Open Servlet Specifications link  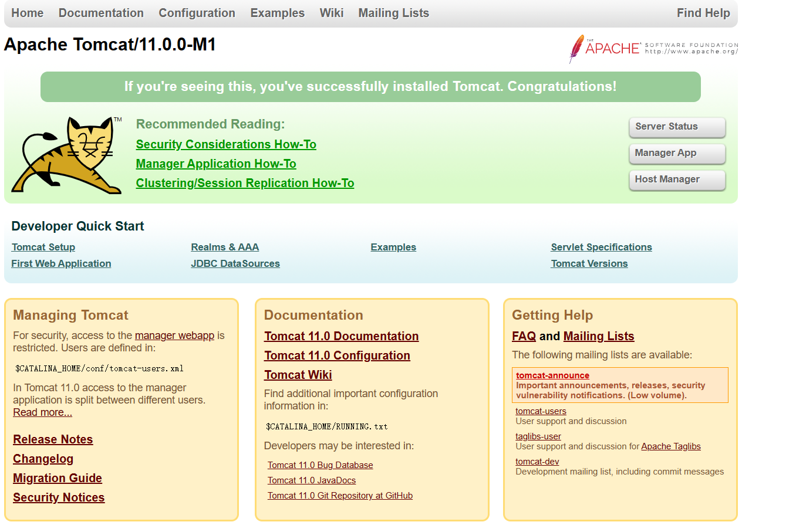pyautogui.click(x=601, y=248)
